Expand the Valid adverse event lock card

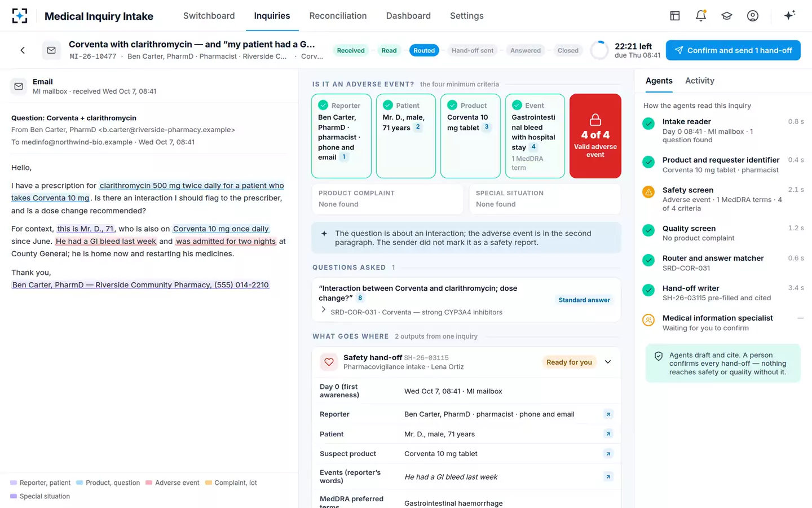pos(595,136)
